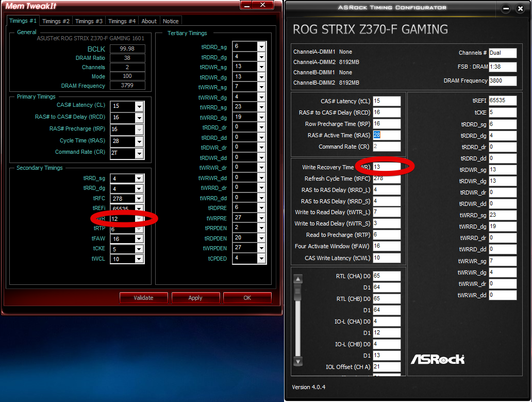532x402 pixels.
Task: Open the tRDRD_sg dropdown in Tertiary Timings
Action: [x=261, y=47]
